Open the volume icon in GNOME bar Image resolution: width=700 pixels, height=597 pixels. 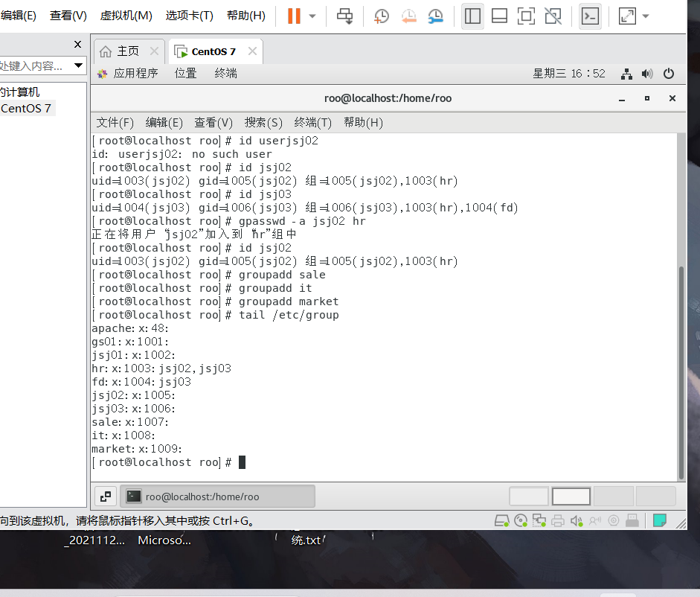click(647, 74)
